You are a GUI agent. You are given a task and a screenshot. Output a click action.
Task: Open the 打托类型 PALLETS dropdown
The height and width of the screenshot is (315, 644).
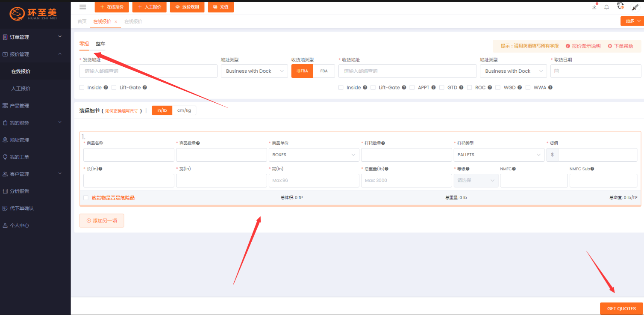coord(498,155)
